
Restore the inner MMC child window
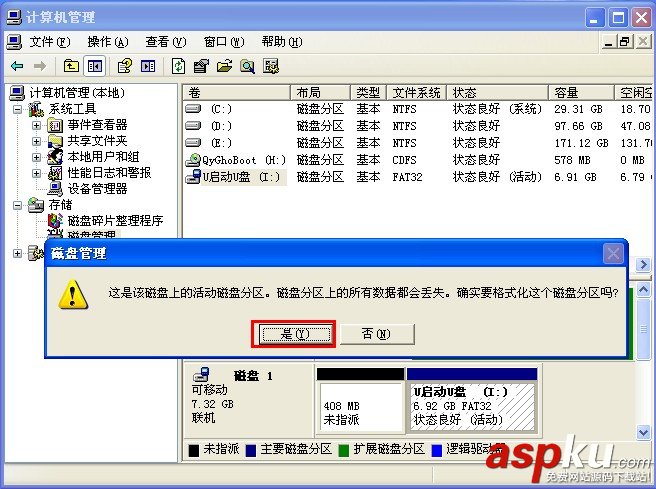pyautogui.click(x=625, y=42)
